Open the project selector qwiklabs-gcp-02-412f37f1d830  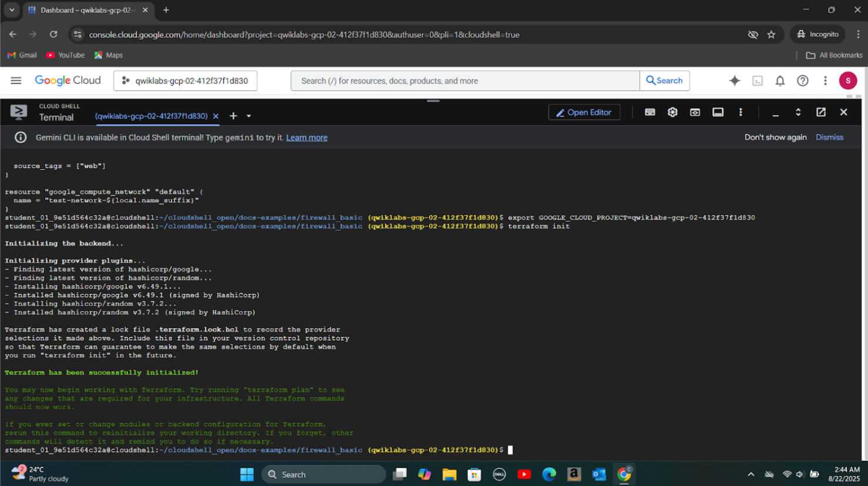pos(185,81)
